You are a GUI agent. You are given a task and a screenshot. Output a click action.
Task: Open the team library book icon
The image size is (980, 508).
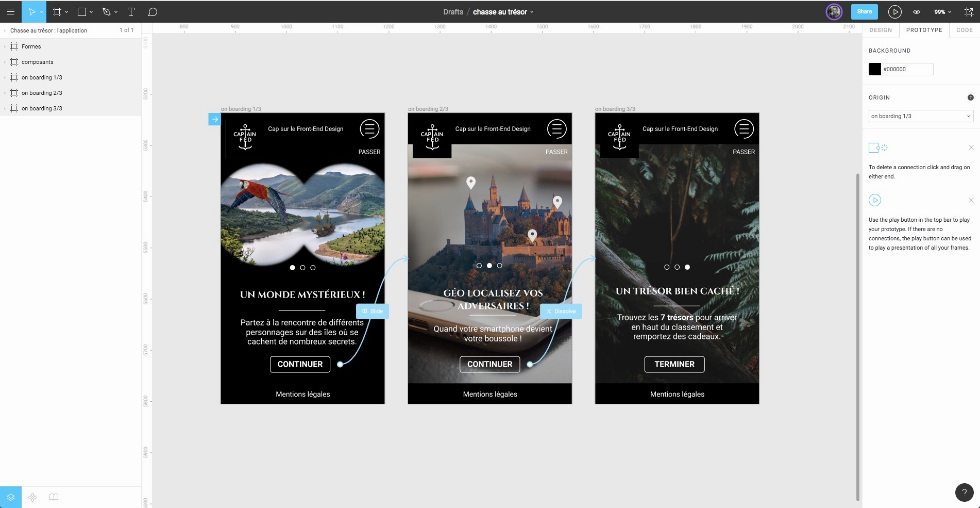click(54, 497)
